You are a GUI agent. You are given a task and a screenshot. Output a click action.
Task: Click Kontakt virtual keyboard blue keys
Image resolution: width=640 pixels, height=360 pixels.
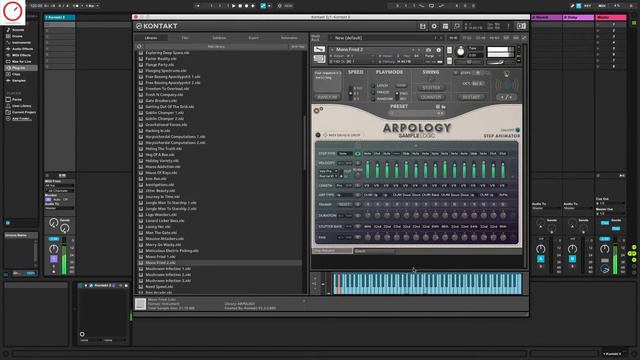427,283
